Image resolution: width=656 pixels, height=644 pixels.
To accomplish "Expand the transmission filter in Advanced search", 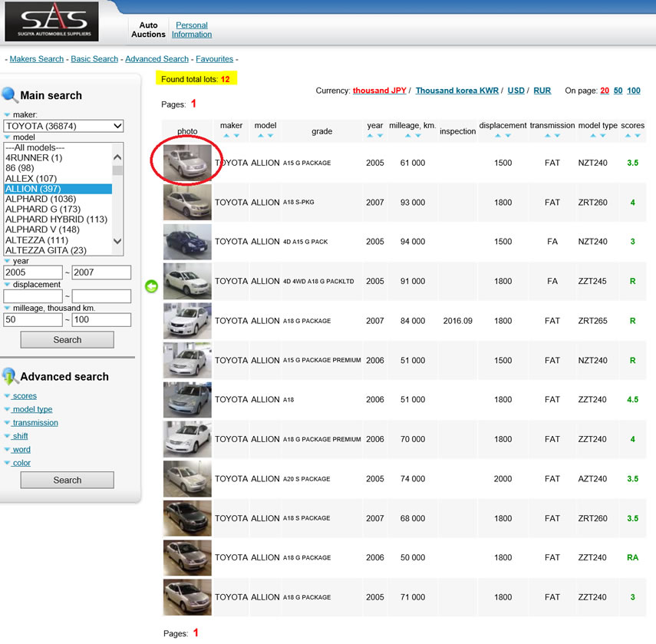I will point(35,423).
